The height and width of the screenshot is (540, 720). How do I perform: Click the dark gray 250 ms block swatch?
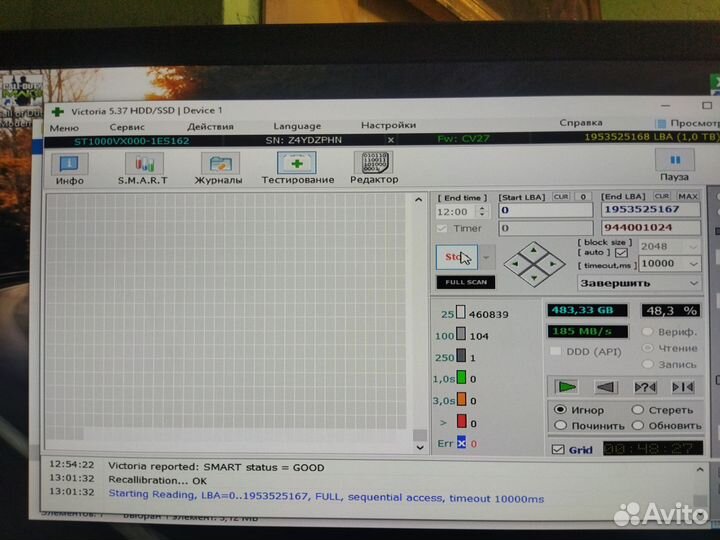pyautogui.click(x=461, y=355)
